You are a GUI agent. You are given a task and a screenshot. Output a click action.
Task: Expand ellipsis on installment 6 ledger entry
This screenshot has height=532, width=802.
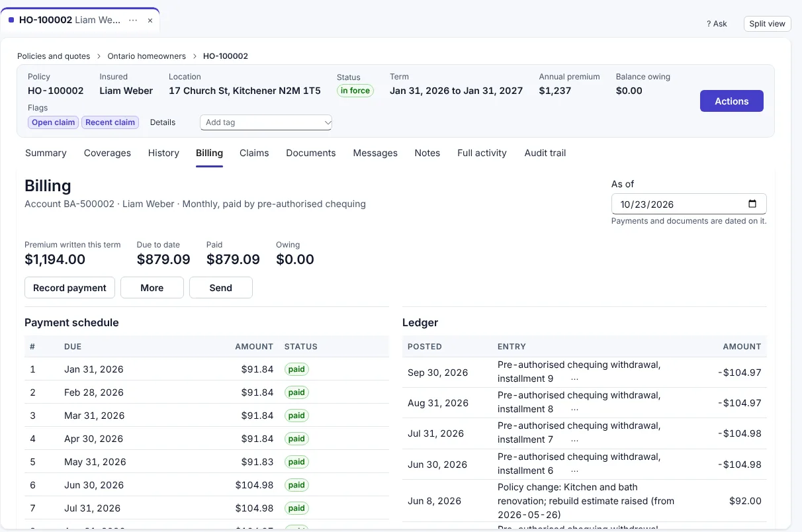point(574,471)
